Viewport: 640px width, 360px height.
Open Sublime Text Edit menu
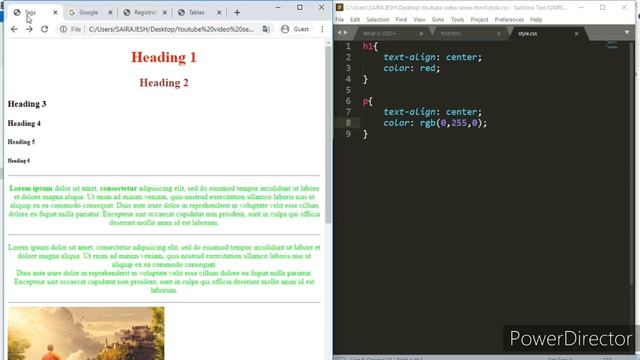pyautogui.click(x=355, y=20)
